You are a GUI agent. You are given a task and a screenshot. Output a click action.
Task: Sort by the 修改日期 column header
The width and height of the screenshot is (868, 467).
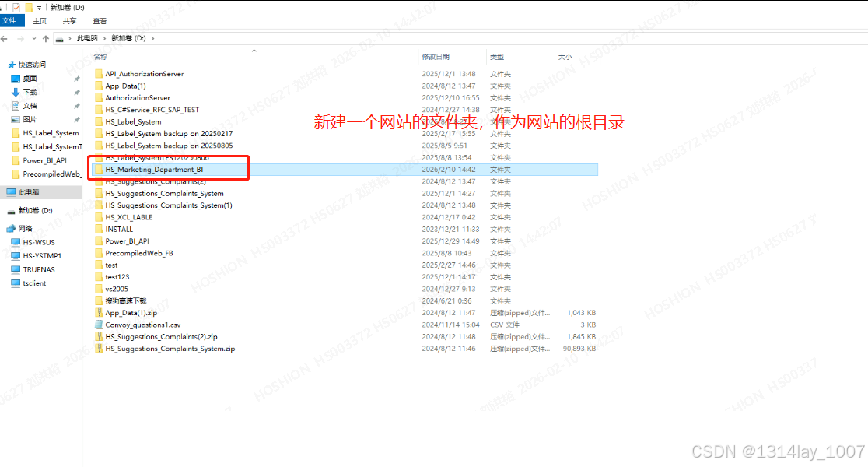436,57
